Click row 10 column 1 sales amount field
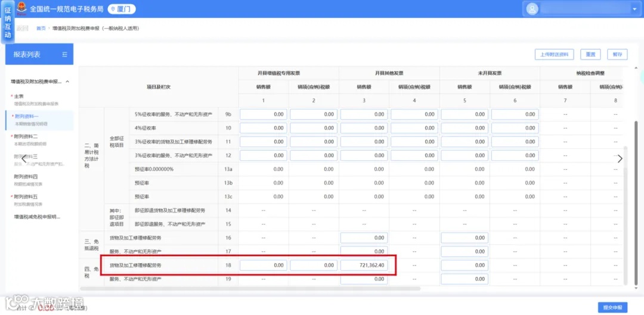Screen dimensions: 644x315 pos(263,128)
